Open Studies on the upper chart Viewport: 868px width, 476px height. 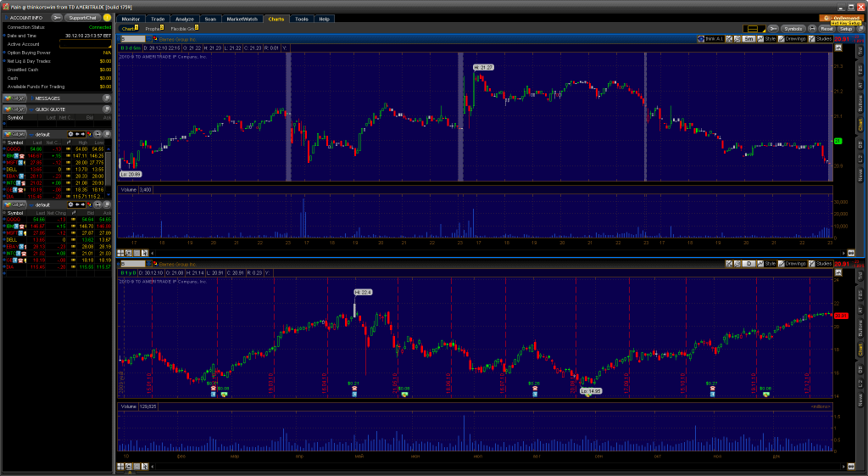(820, 39)
